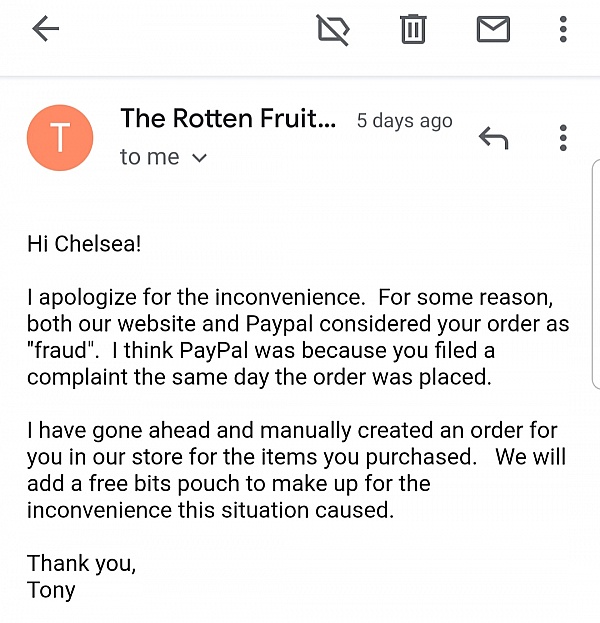Open sender name "The Rotten Fruit..."
600x623 pixels.
[229, 119]
